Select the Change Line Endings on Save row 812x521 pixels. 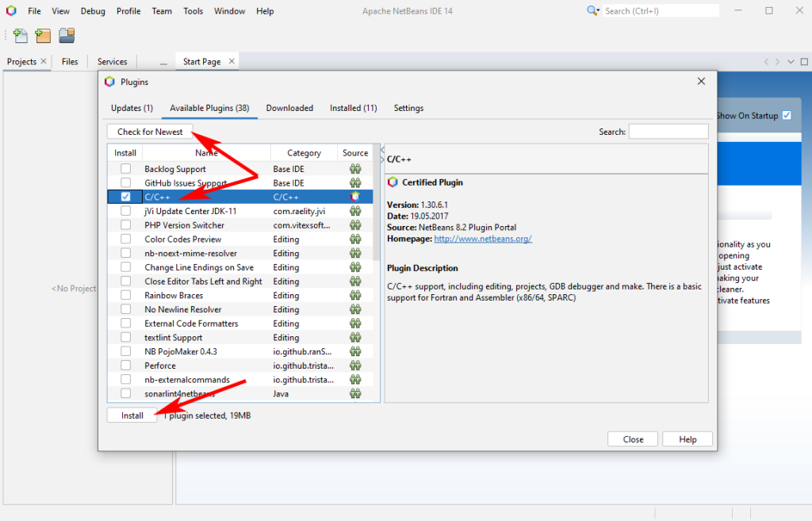point(240,267)
